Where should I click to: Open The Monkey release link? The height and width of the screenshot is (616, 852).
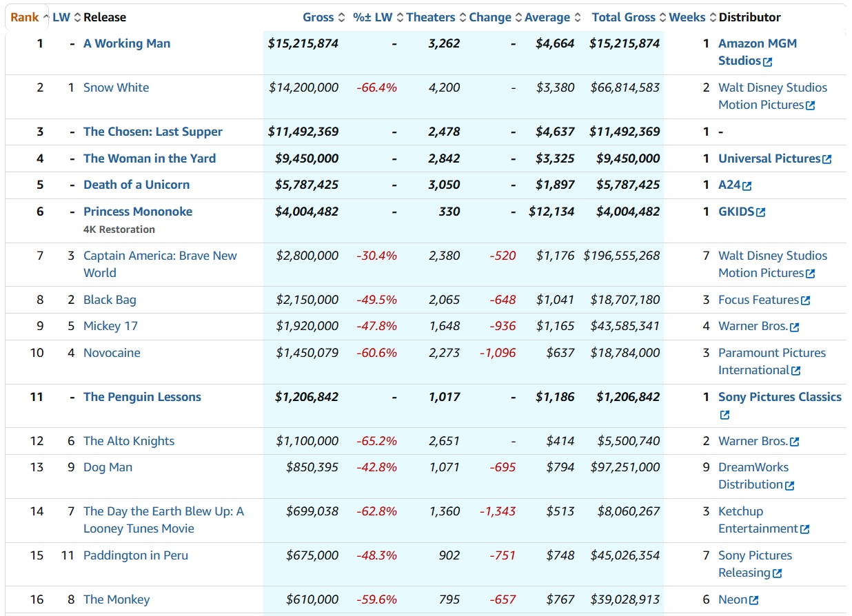click(x=116, y=599)
